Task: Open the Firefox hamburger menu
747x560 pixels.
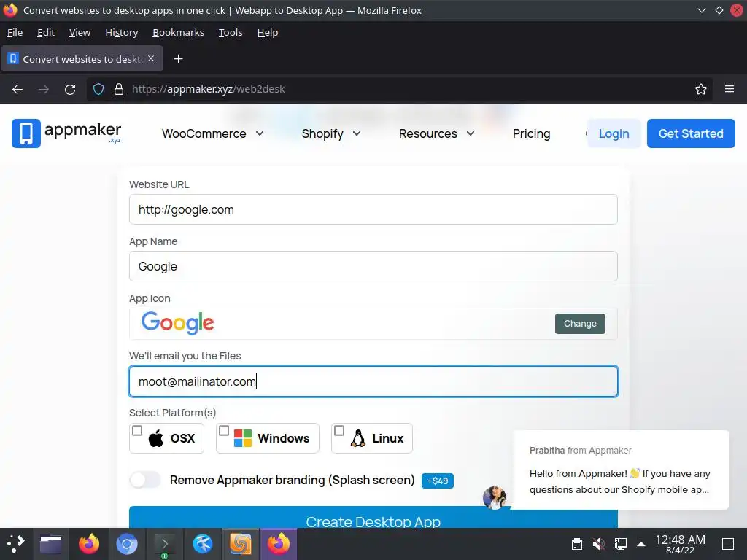Action: 729,89
